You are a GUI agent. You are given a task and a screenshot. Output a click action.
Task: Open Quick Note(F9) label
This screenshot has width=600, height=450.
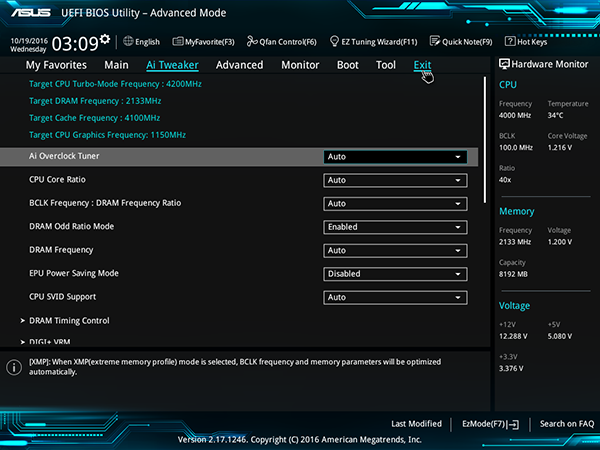pyautogui.click(x=467, y=42)
